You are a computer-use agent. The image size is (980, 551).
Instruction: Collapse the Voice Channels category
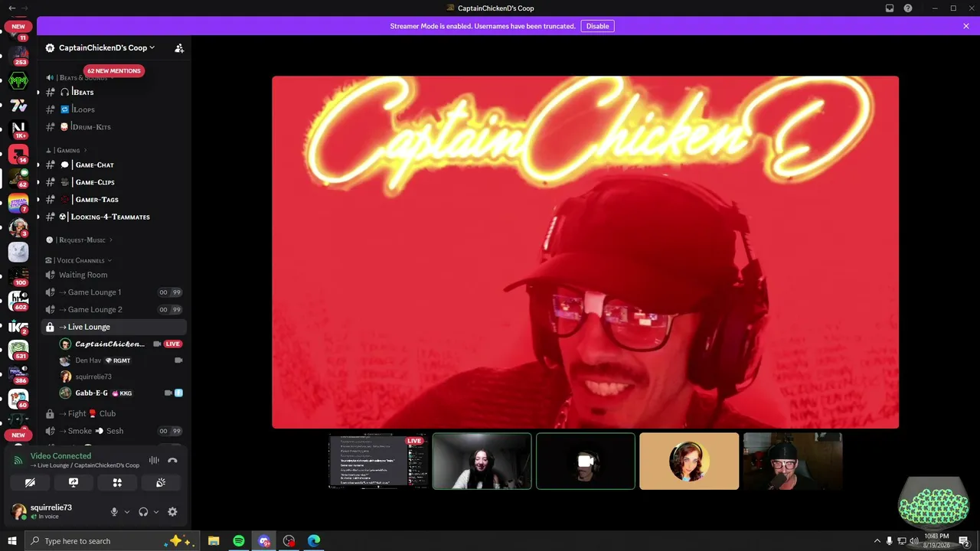pos(80,260)
